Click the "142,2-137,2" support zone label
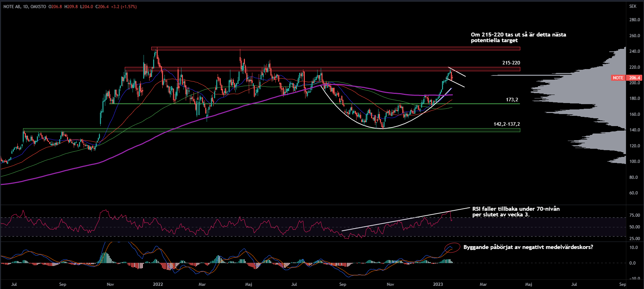 (x=506, y=124)
